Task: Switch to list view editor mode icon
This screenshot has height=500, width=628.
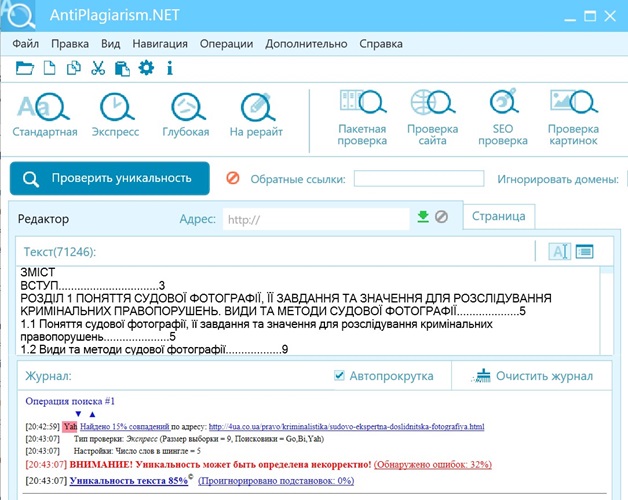Action: pos(584,252)
